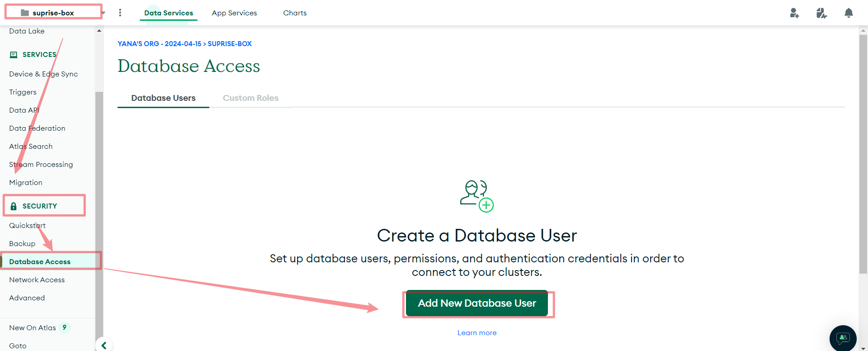Select Network Access in the sidebar
868x351 pixels.
[37, 280]
